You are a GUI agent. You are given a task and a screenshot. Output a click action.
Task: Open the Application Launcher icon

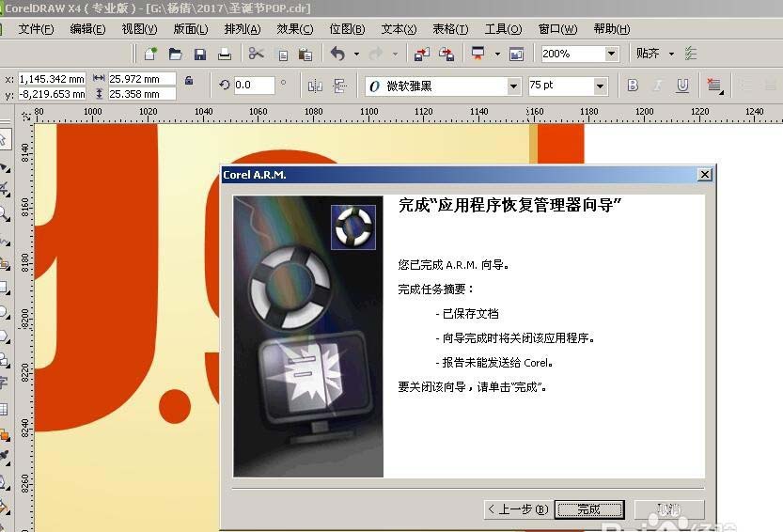point(478,54)
